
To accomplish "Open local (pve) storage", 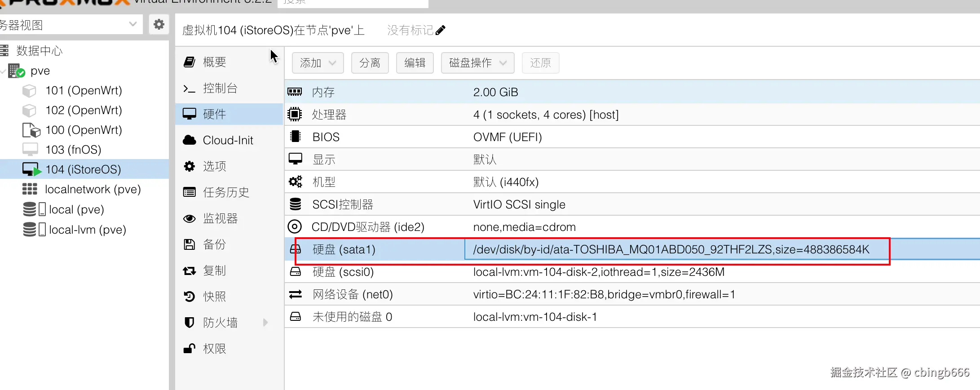I will (76, 209).
